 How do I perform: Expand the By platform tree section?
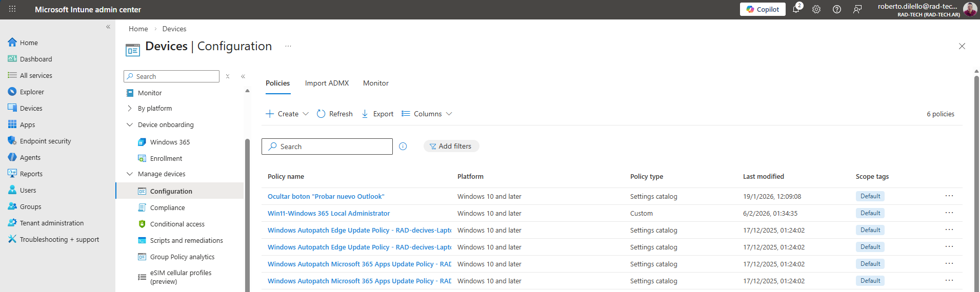(x=130, y=108)
